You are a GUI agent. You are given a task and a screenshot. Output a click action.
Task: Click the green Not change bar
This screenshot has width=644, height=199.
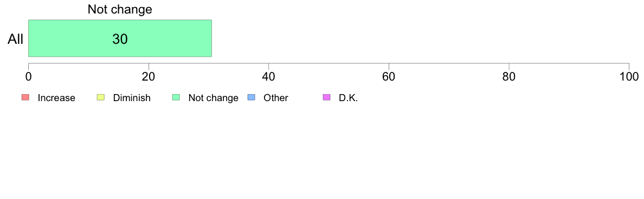point(120,38)
